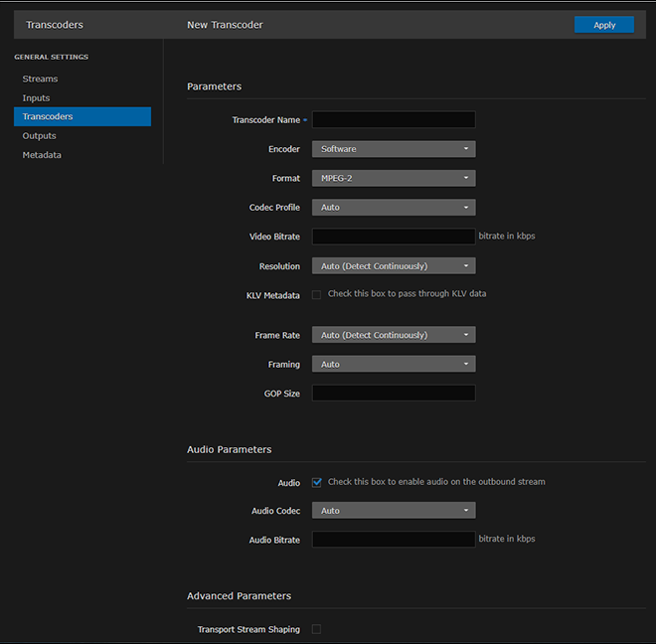Open the Streams settings page
656x644 pixels.
[41, 79]
